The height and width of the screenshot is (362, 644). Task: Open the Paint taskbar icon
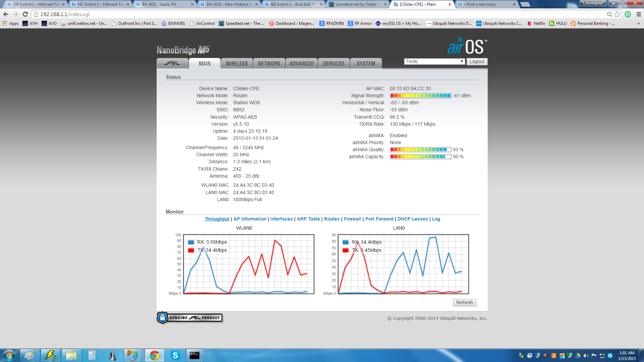[x=30, y=355]
